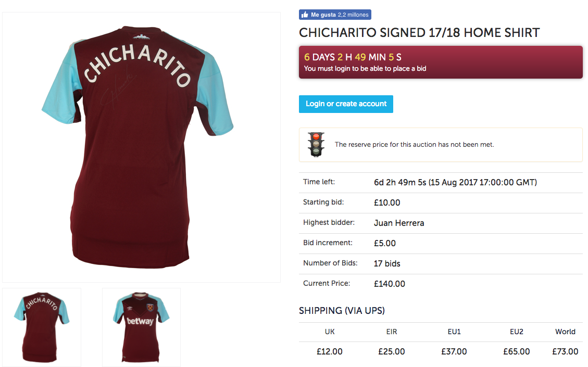Click the EU2 shipping price £65.00
The width and height of the screenshot is (588, 367).
517,351
